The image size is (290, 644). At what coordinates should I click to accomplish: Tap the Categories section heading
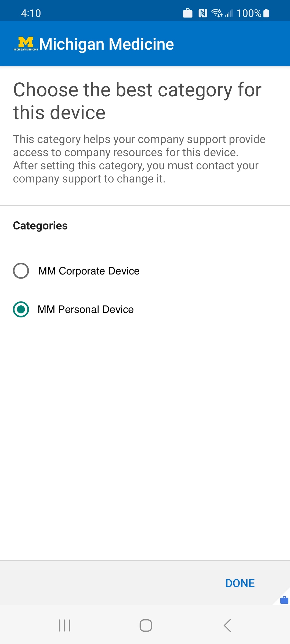pyautogui.click(x=40, y=226)
